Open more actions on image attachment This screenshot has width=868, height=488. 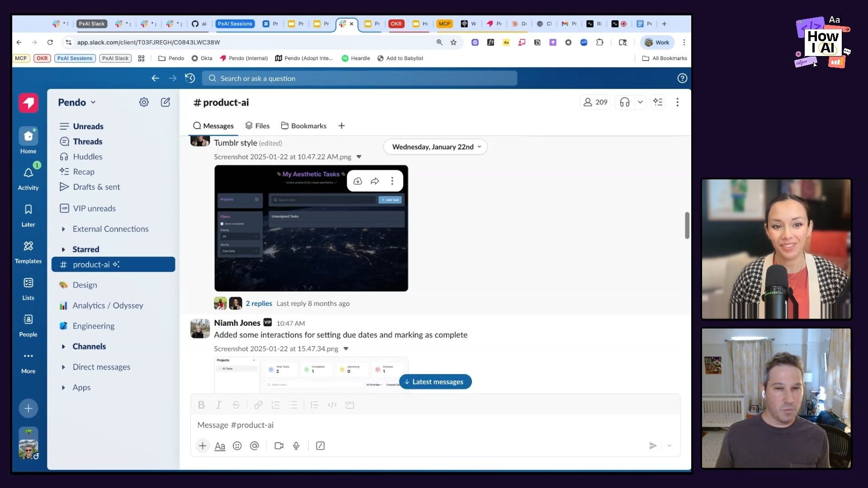point(392,181)
